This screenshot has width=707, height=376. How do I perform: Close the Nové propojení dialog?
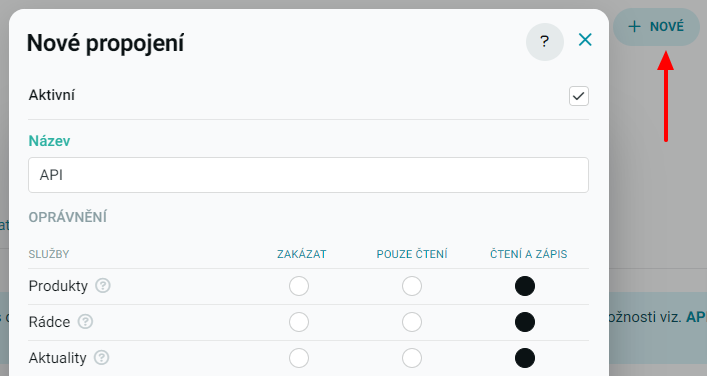[585, 40]
